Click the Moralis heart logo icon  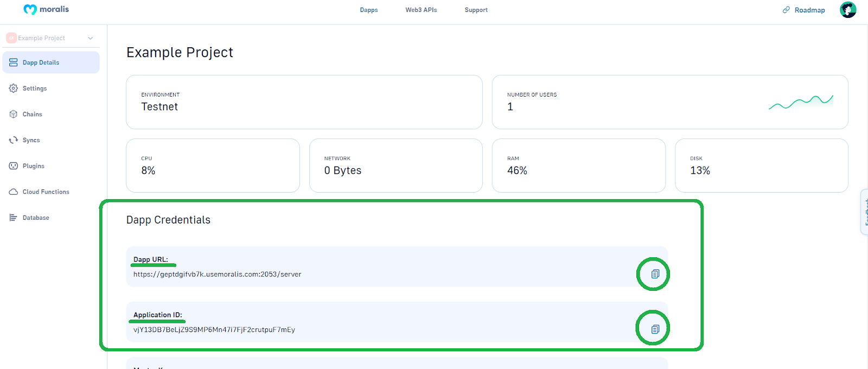pos(30,10)
